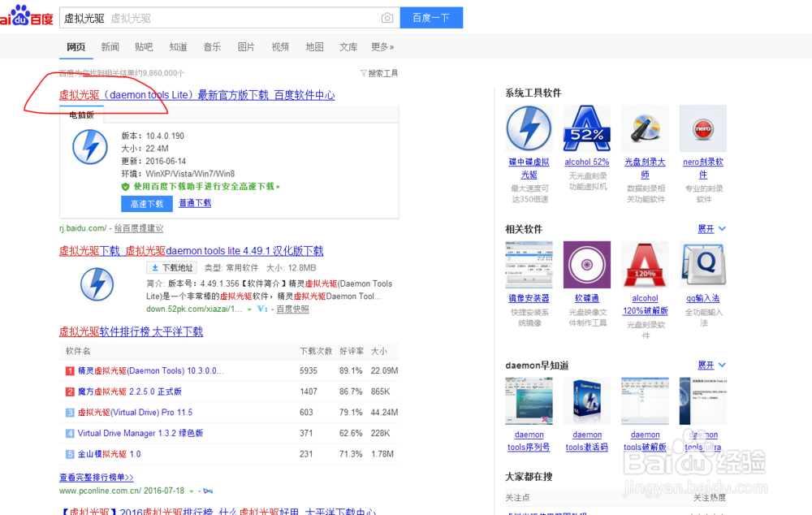Open the qq输入法 text link
This screenshot has width=812, height=515.
tap(702, 298)
